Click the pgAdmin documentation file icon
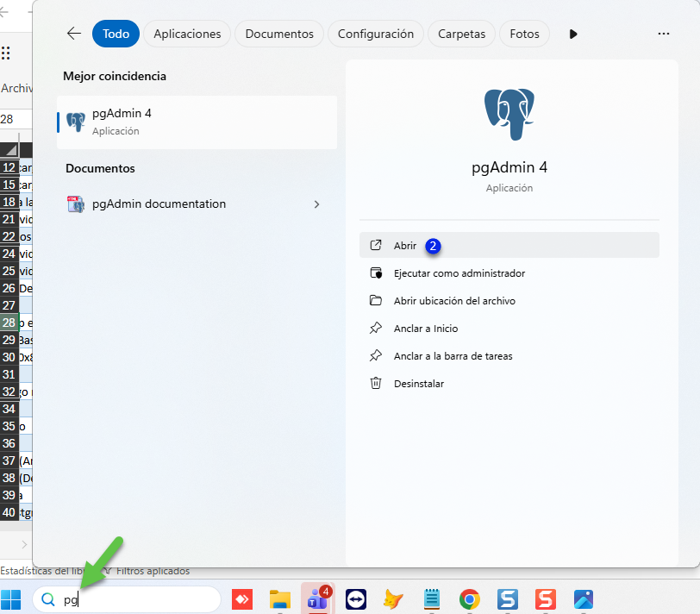 coord(76,204)
